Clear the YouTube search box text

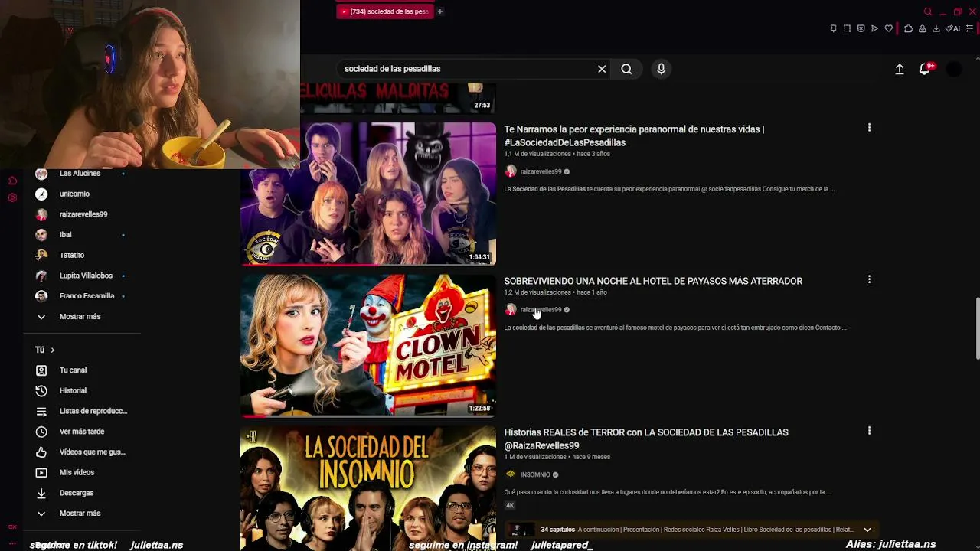click(x=602, y=69)
